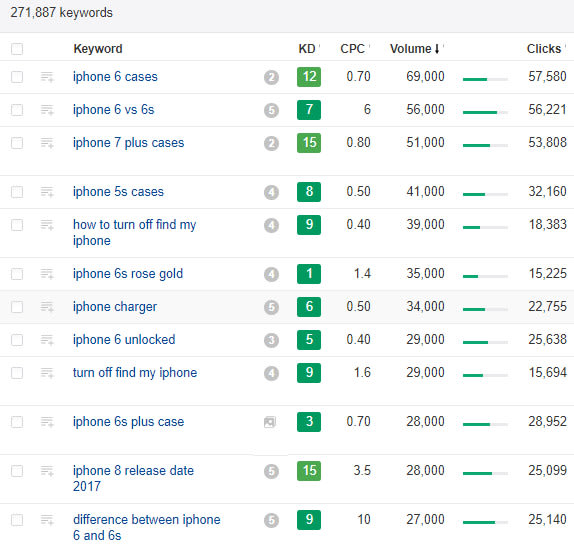Click clicks value 56,221
The height and width of the screenshot is (549, 574).
(547, 109)
